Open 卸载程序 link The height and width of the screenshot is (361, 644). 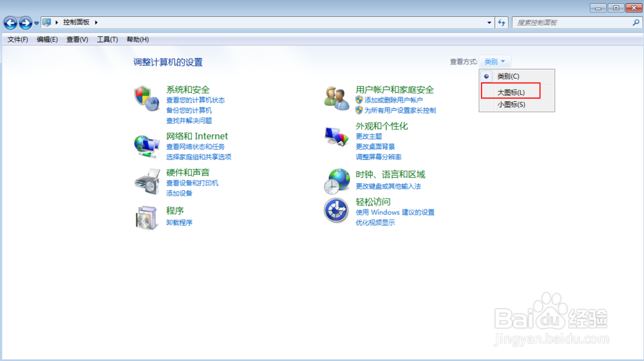[179, 222]
